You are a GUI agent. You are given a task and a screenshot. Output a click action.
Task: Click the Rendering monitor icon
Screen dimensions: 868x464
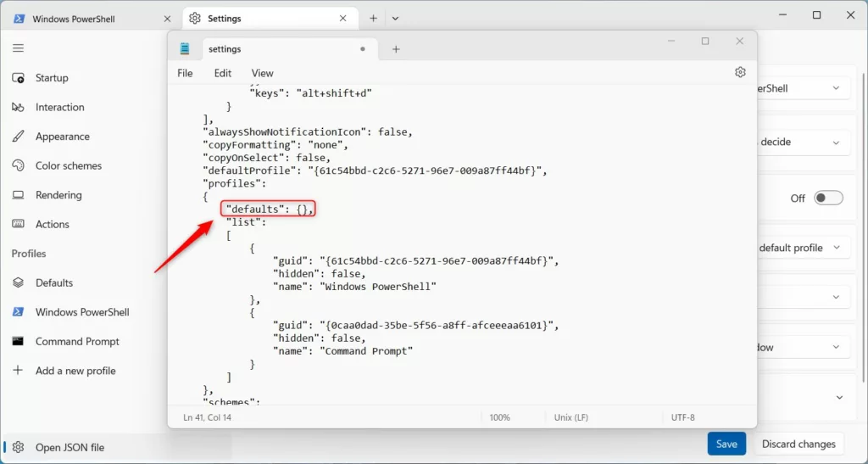pyautogui.click(x=19, y=195)
